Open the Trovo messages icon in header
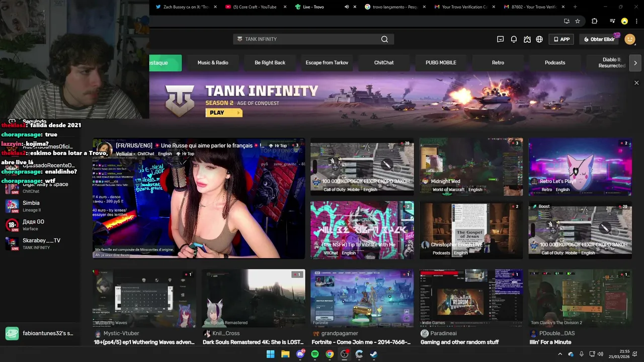 pos(500,39)
